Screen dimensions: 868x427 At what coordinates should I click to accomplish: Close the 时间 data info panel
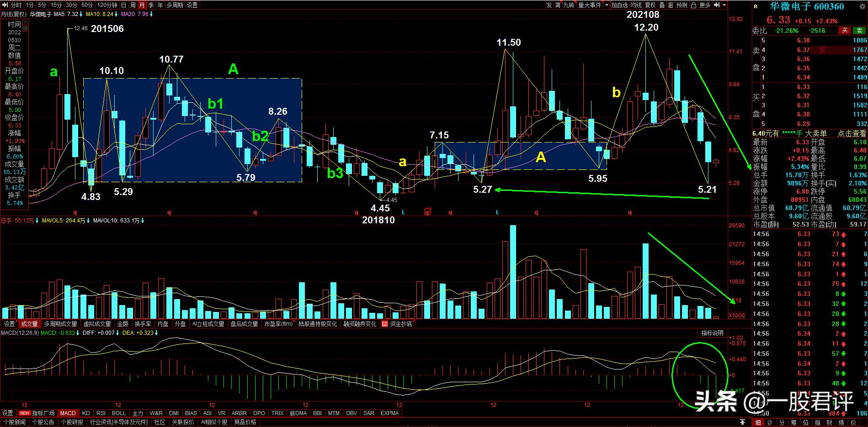25,21
